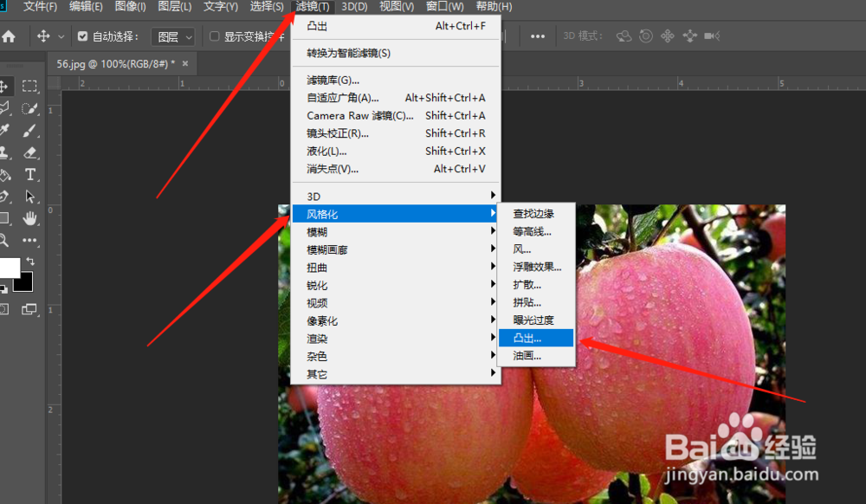Expand the 模糊 submenu
The height and width of the screenshot is (504, 866).
pyautogui.click(x=396, y=232)
